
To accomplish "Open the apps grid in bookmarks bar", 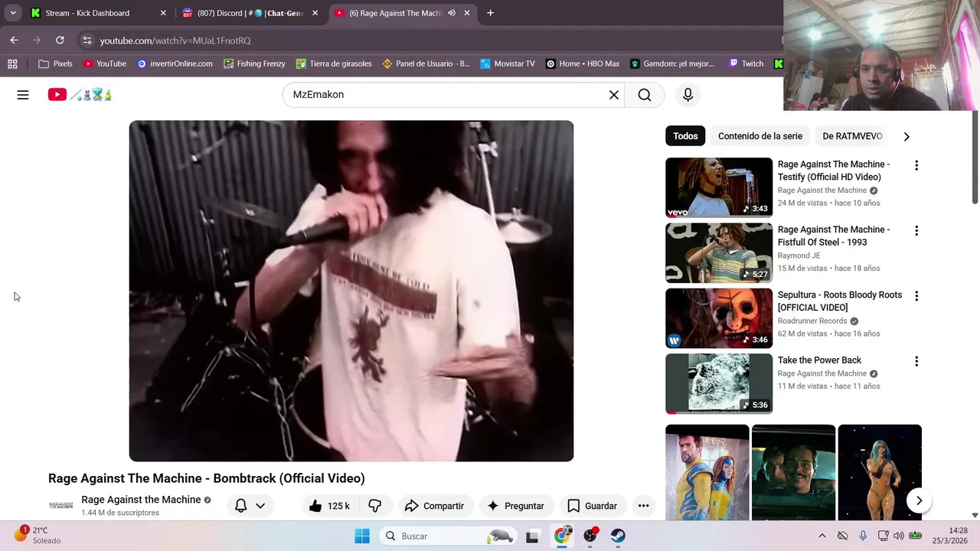I will pos(12,64).
